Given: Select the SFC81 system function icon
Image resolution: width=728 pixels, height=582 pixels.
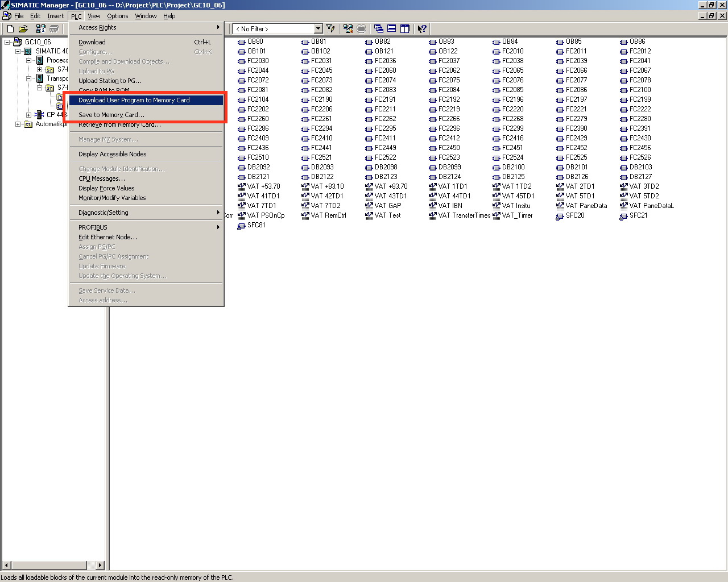Looking at the screenshot, I should pos(242,225).
